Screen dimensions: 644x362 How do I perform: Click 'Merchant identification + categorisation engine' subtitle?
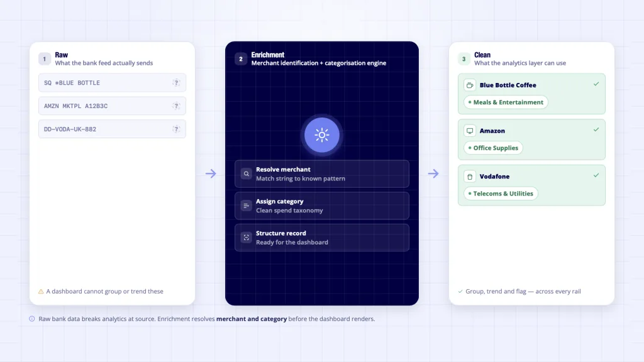click(319, 63)
